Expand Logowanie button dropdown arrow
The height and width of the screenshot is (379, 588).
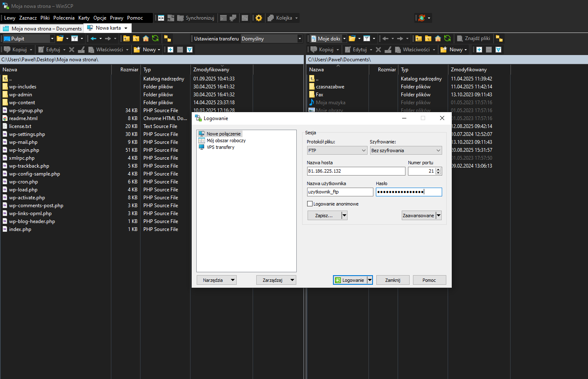(370, 280)
